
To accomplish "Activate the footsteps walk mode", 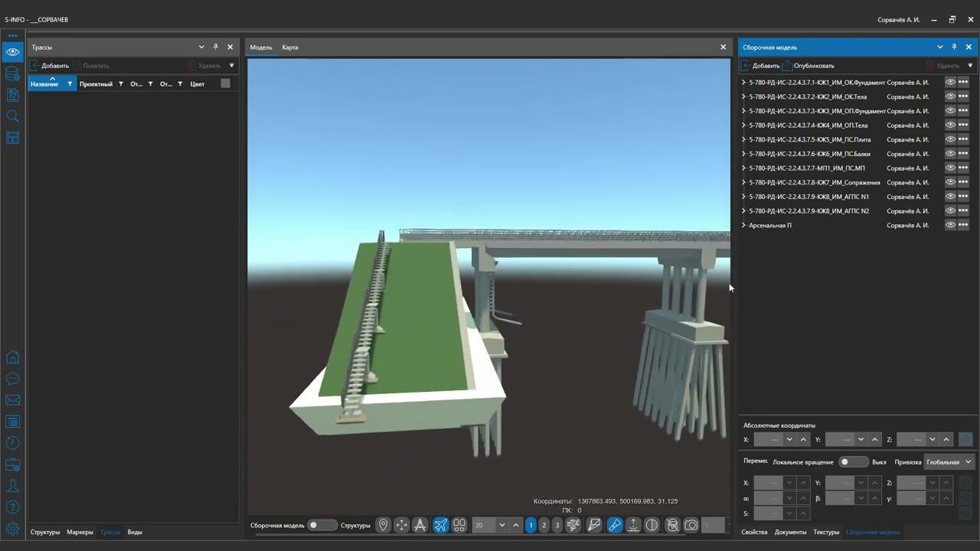I will (x=459, y=525).
